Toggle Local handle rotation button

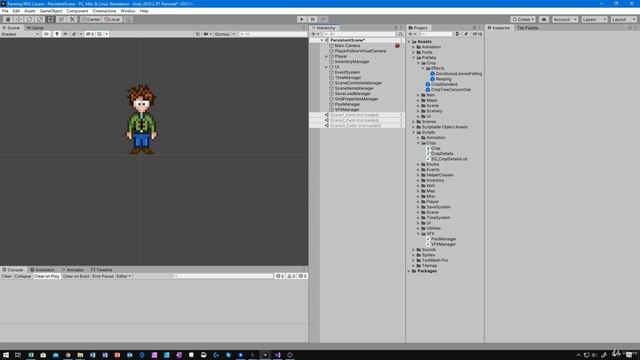tap(112, 20)
